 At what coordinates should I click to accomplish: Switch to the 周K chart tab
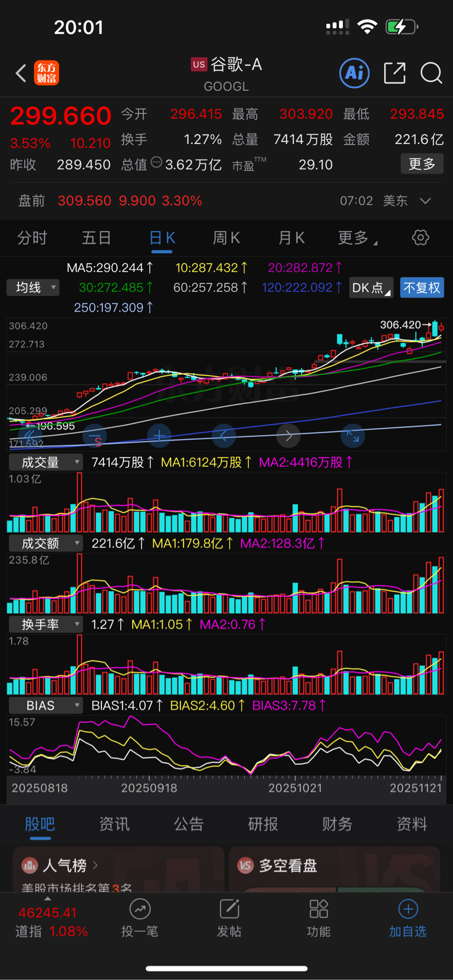point(226,238)
